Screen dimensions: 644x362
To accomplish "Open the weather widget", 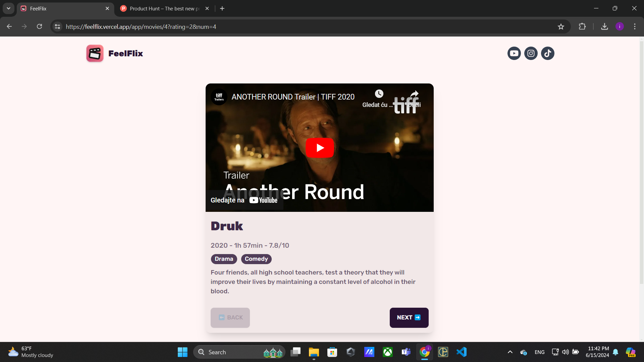I will [31, 352].
